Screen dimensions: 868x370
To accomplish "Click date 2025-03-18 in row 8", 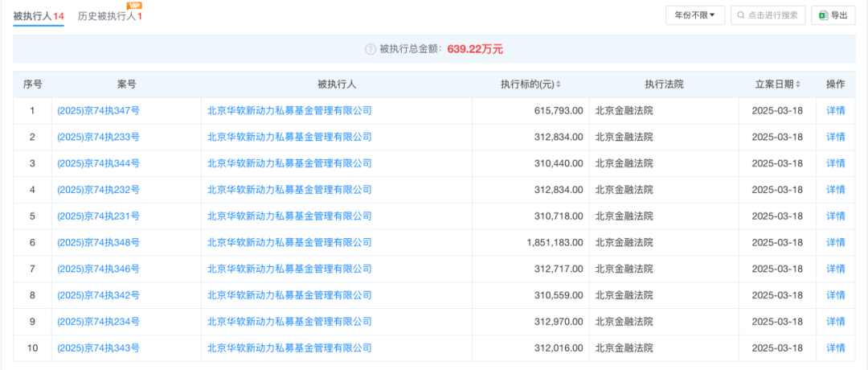I will coord(777,295).
